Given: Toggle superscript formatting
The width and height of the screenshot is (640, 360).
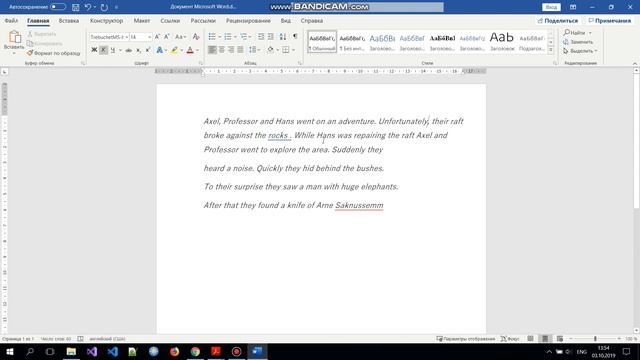Looking at the screenshot, I should click(x=148, y=50).
